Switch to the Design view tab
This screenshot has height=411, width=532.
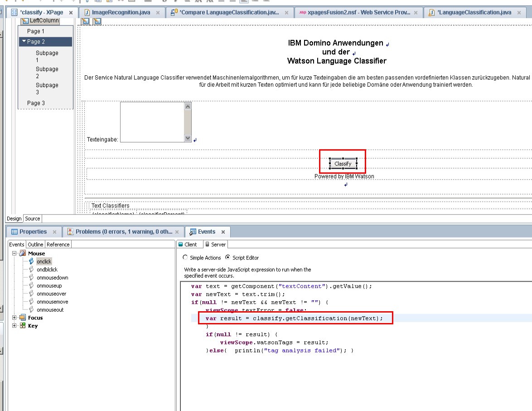coord(14,219)
